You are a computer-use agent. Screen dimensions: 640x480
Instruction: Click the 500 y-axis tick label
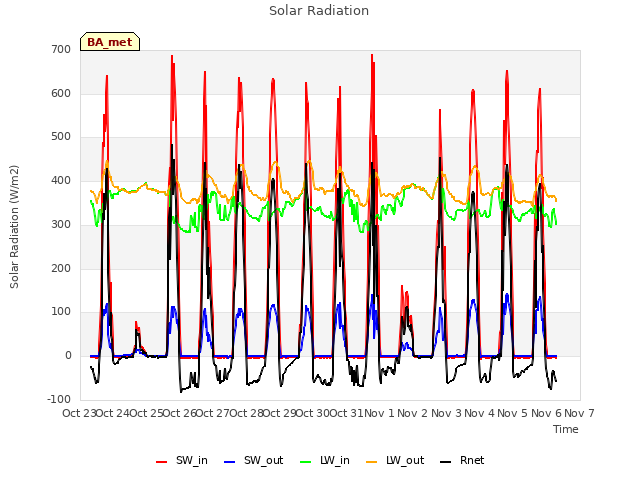[61, 137]
